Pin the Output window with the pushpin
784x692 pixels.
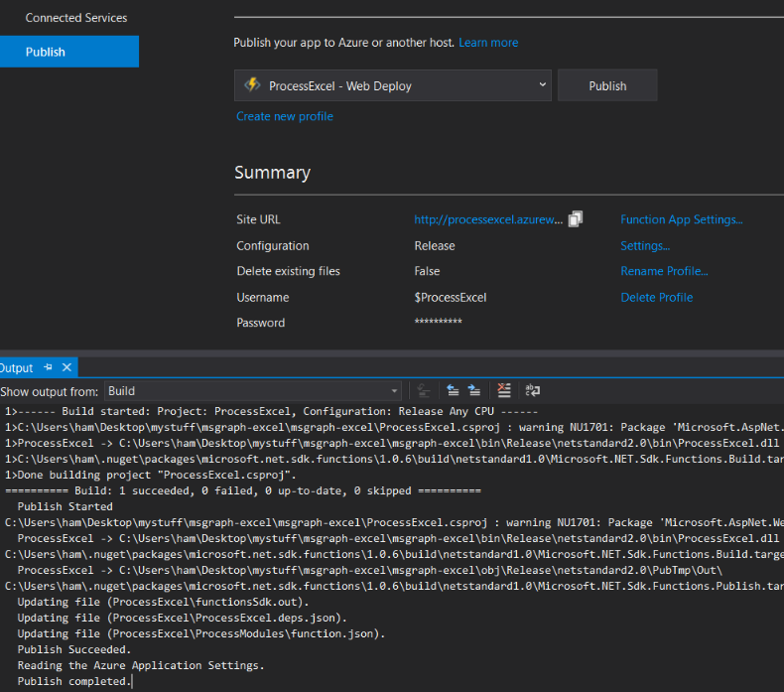[x=48, y=367]
